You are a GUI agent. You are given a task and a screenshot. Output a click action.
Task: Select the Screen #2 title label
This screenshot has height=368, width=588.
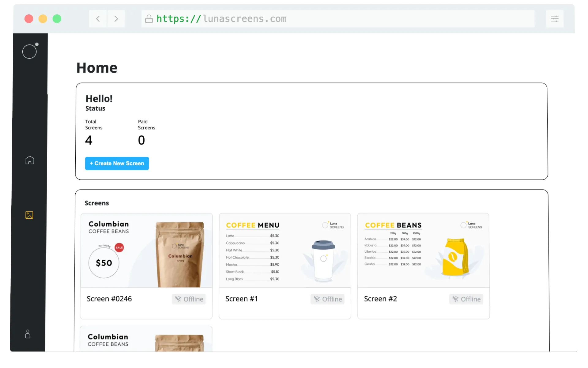pyautogui.click(x=380, y=299)
